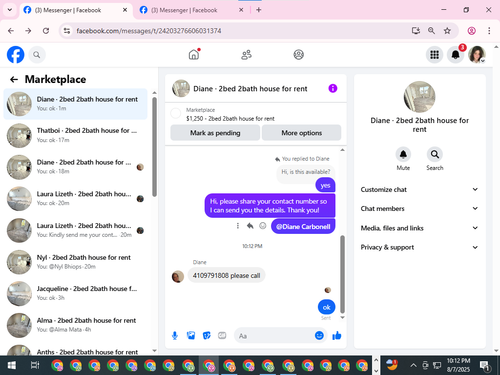Open the Facebook logo home link
This screenshot has height=375, width=500.
[16, 55]
